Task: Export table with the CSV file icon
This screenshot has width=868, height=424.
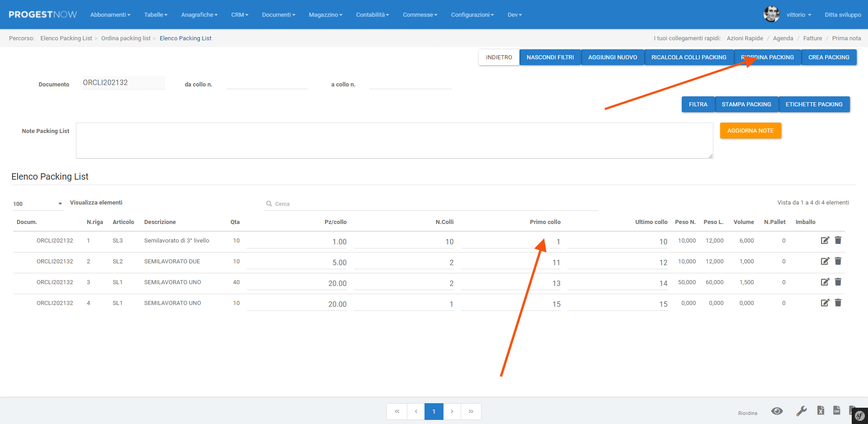Action: tap(837, 410)
